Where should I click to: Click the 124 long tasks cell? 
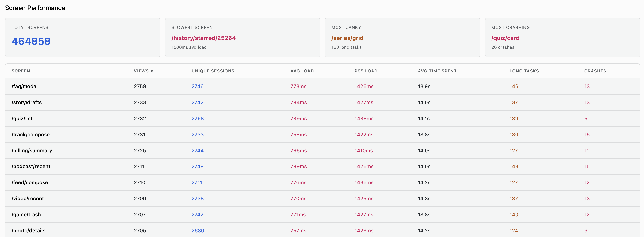[x=514, y=230]
